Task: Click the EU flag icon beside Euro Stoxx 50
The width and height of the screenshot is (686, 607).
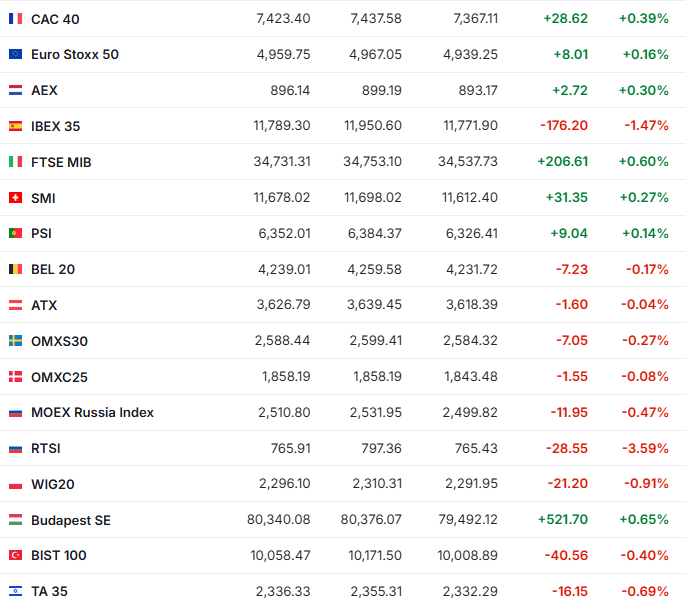Action: [x=15, y=55]
